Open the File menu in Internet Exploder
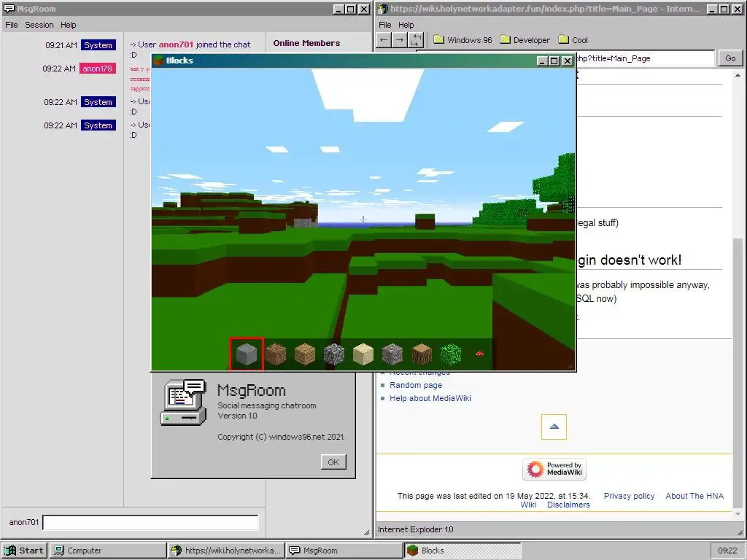 click(x=385, y=25)
